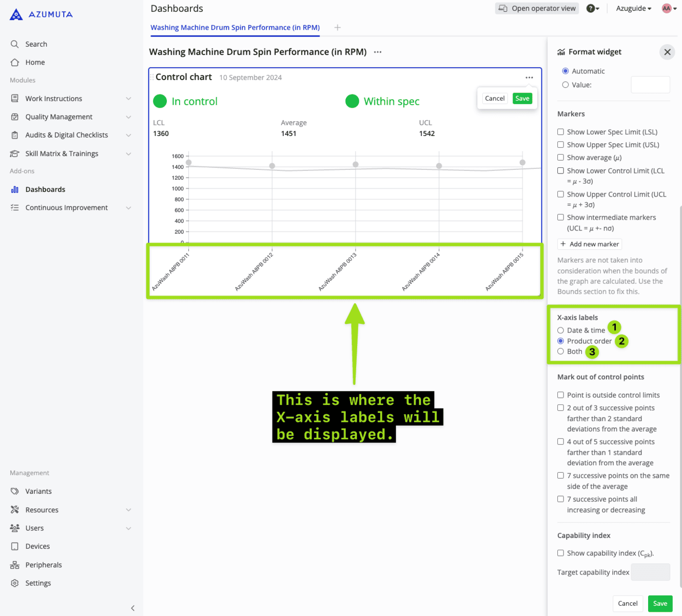Check Show average (μ) marker
682x616 pixels.
(560, 158)
